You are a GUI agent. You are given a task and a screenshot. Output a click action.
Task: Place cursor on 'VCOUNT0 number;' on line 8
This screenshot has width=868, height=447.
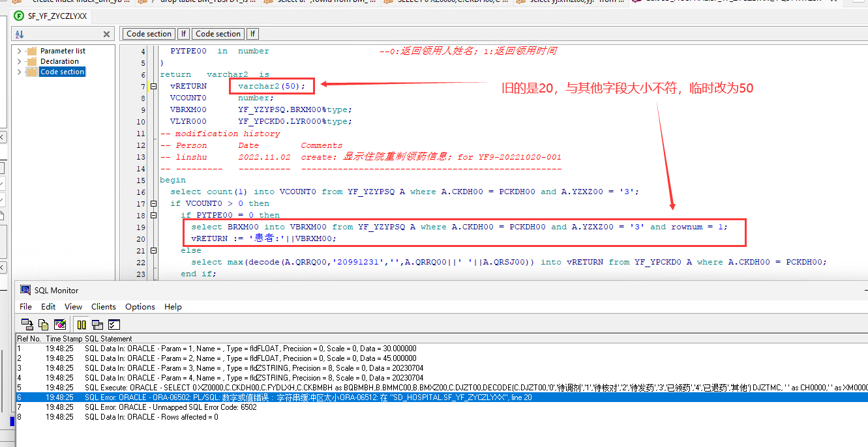tap(222, 98)
